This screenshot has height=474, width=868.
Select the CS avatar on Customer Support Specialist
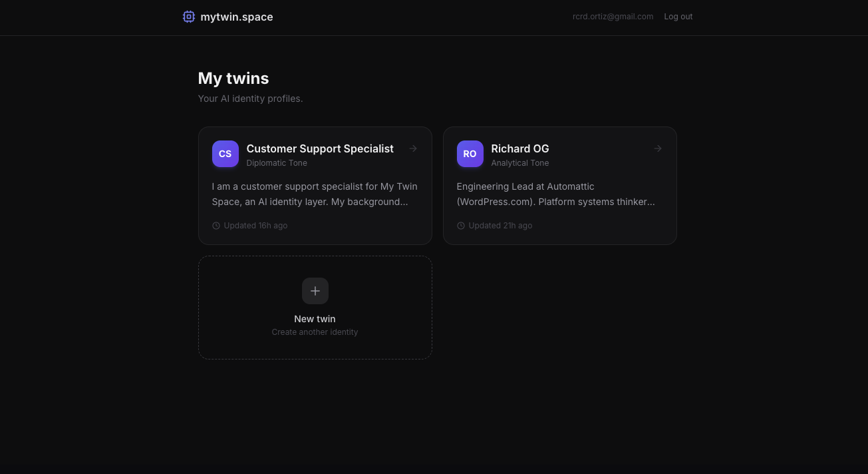click(225, 154)
